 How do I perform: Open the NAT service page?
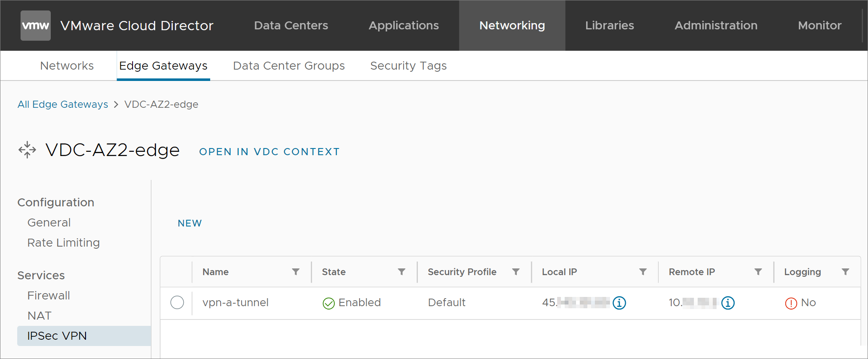coord(39,316)
